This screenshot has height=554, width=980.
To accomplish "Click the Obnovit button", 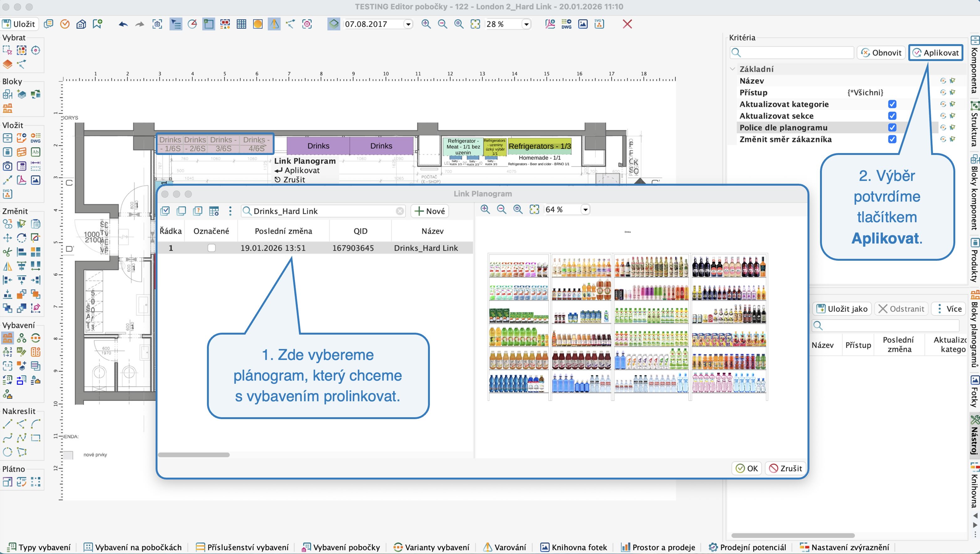I will 881,53.
